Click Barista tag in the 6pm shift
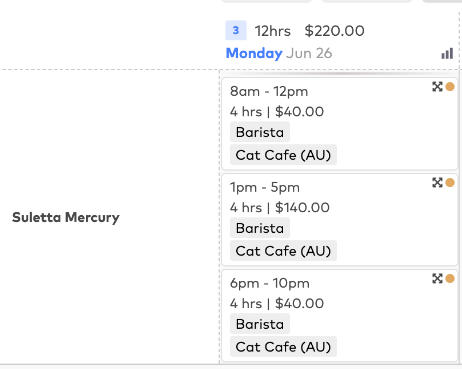The image size is (462, 369). 260,324
